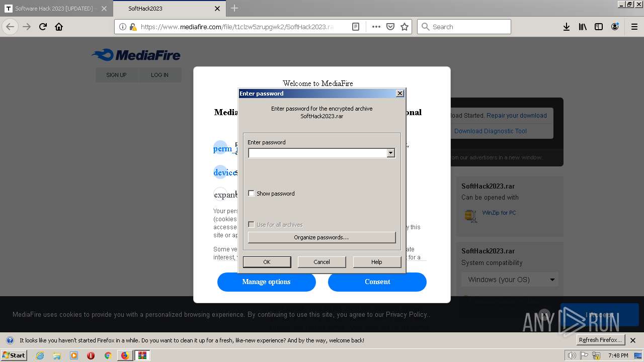Bookmark this page with star icon
Image resolution: width=644 pixels, height=362 pixels.
pyautogui.click(x=405, y=27)
